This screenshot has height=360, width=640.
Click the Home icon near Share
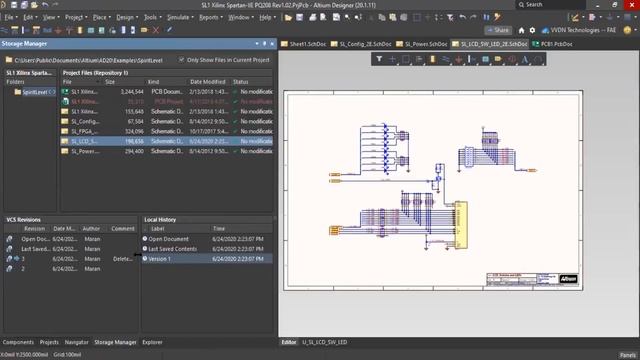point(521,30)
